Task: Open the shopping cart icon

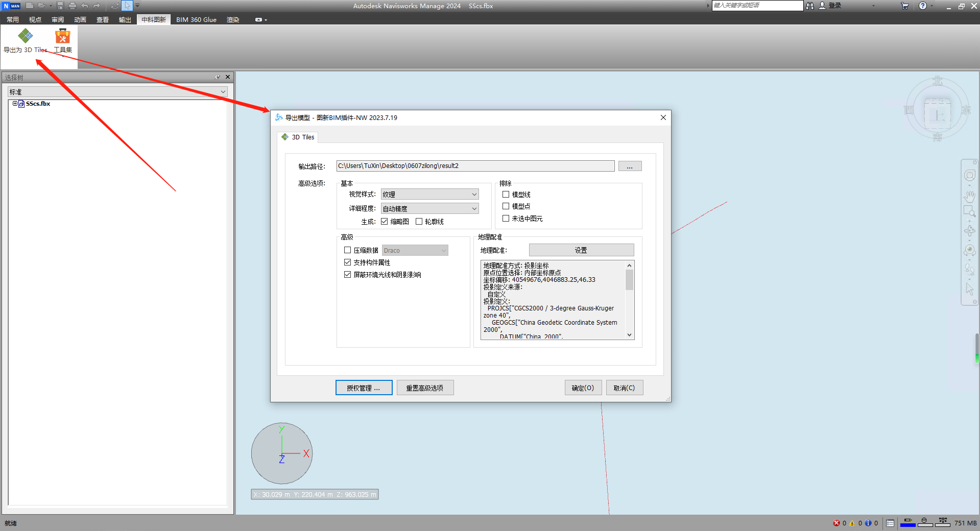Action: pos(905,6)
